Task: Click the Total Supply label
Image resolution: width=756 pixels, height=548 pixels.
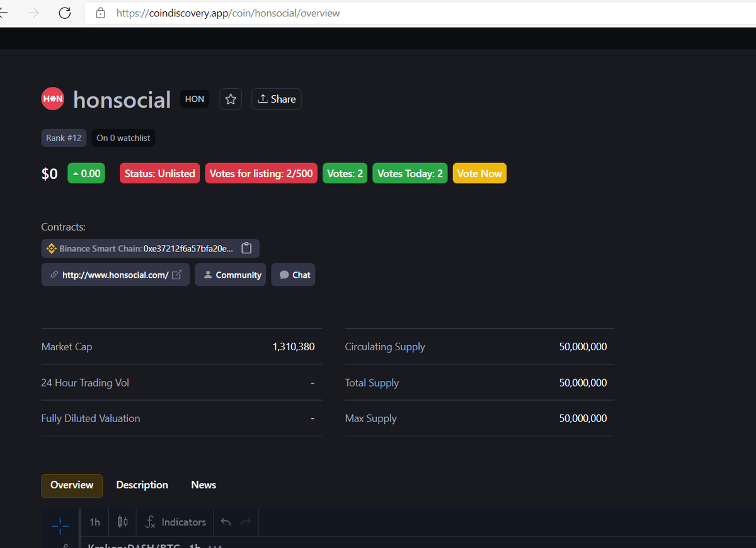Action: point(372,382)
